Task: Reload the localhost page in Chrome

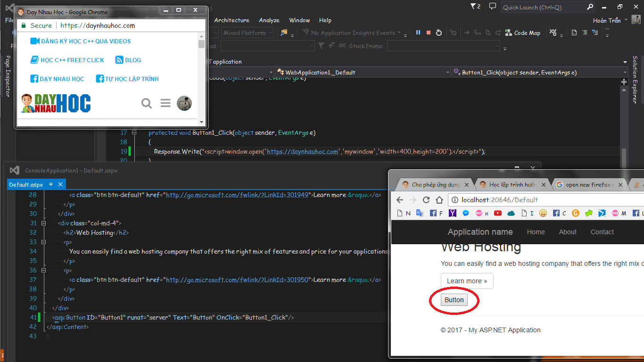Action: pyautogui.click(x=426, y=200)
